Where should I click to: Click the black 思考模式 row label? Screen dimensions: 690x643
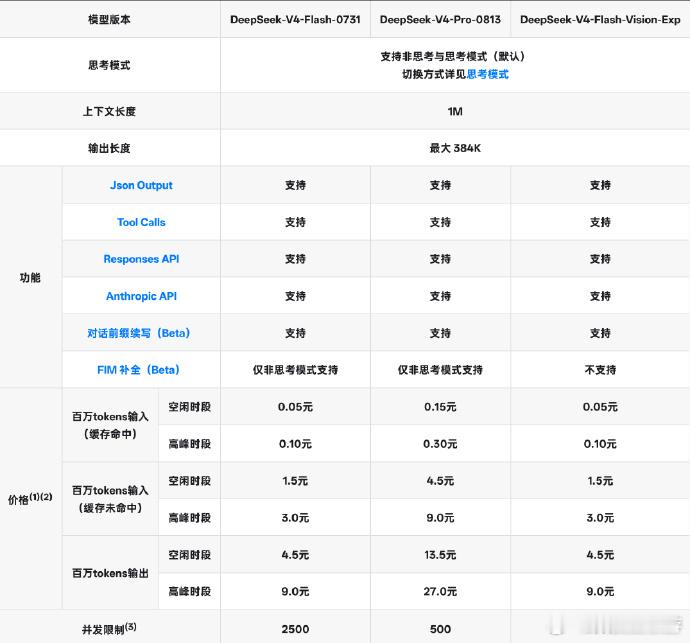pos(109,65)
